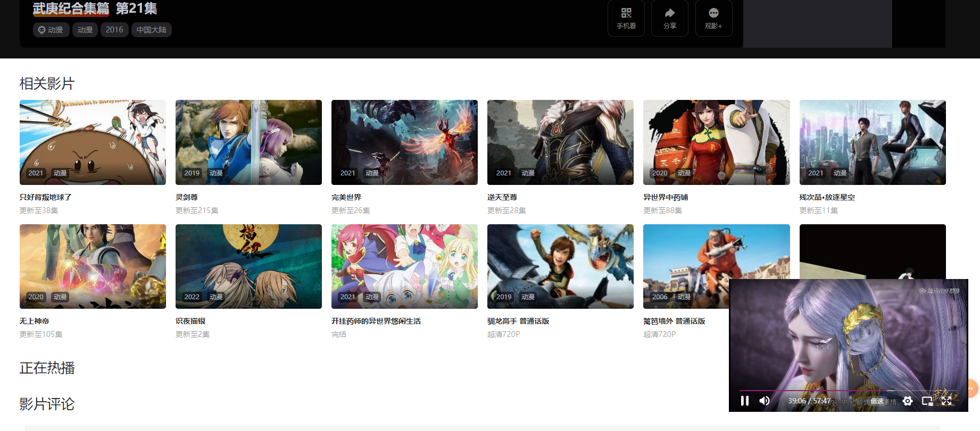The height and width of the screenshot is (431, 980).
Task: Click the 2006 badge on 篱笆墙外 poster
Action: coord(660,297)
